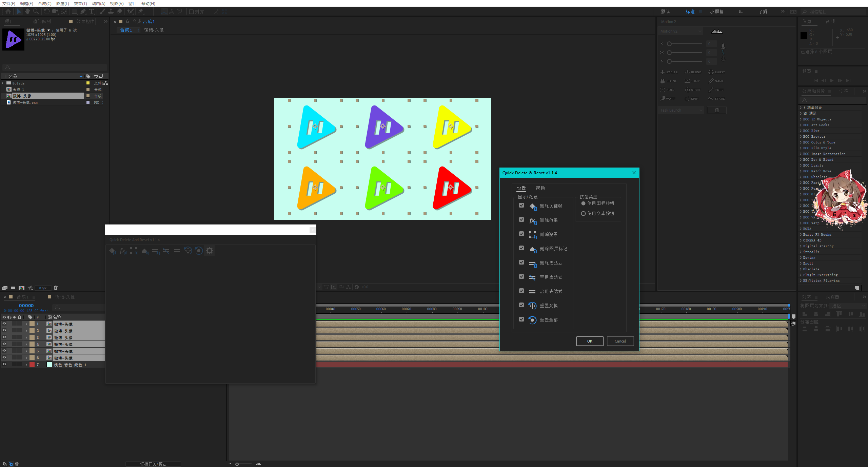This screenshot has height=467, width=868.
Task: Select the Hand tool in the toolbar
Action: (27, 12)
